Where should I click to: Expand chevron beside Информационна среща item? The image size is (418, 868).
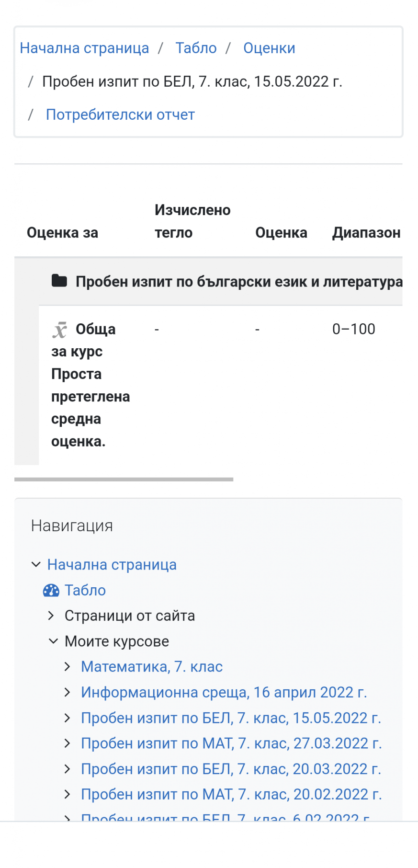click(x=68, y=692)
